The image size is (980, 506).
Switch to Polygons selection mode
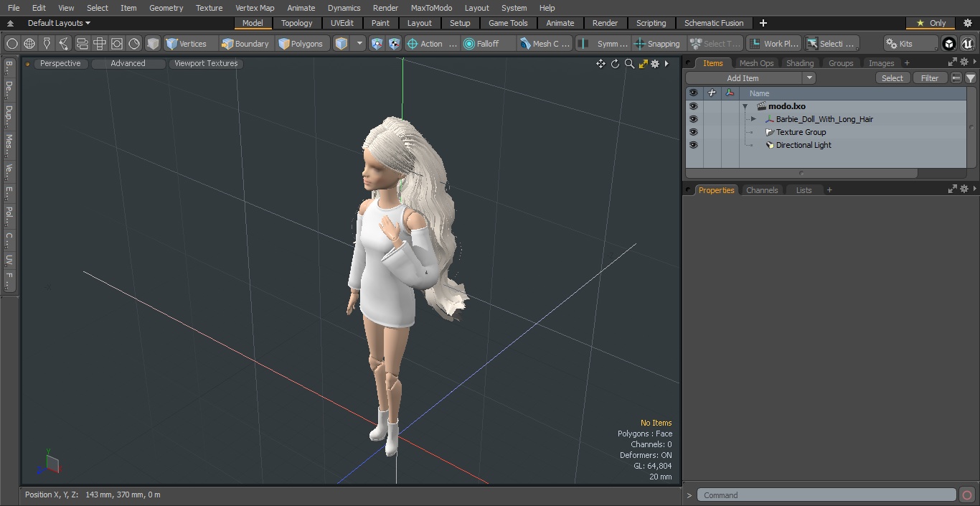tap(302, 44)
